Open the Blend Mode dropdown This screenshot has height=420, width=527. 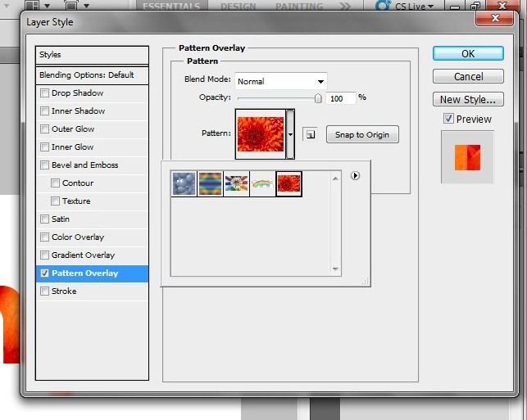(280, 81)
